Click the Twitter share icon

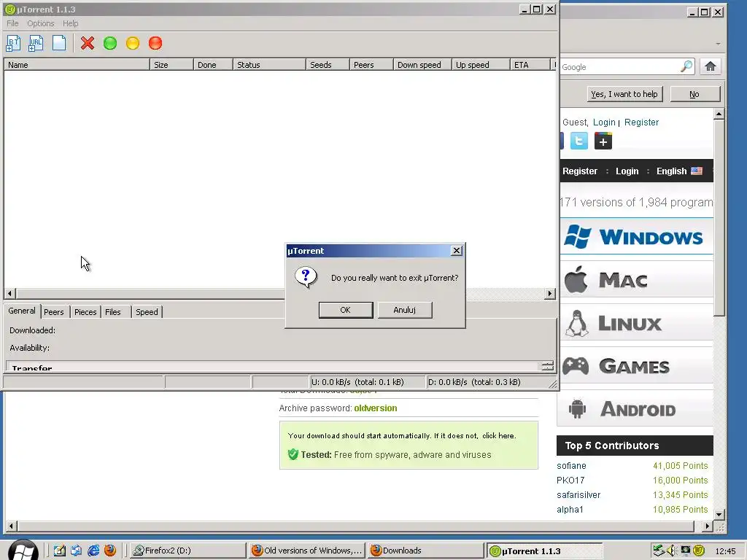tap(578, 141)
